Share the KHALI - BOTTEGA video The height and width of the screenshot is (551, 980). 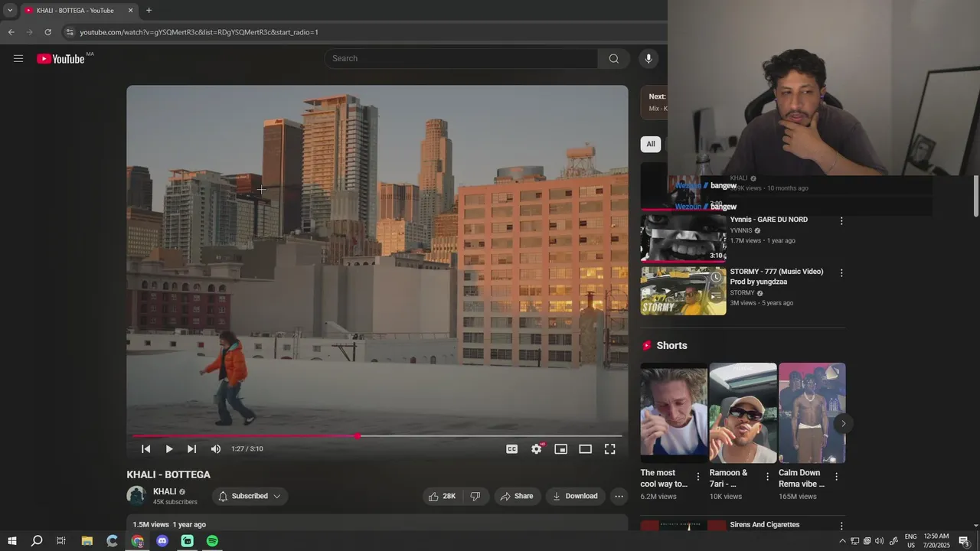(x=517, y=496)
